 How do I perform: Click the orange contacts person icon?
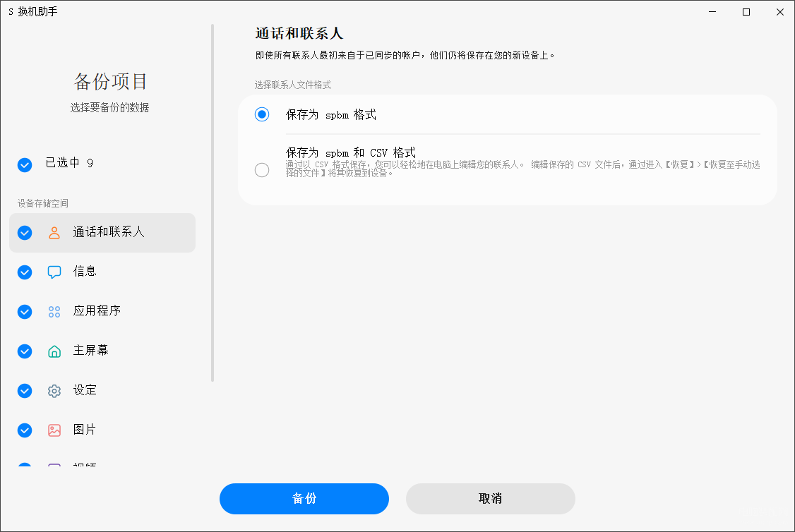(54, 233)
